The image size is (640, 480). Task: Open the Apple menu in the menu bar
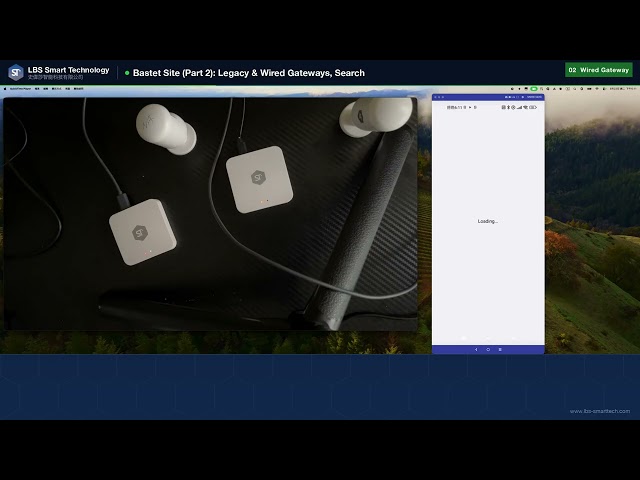[5, 89]
